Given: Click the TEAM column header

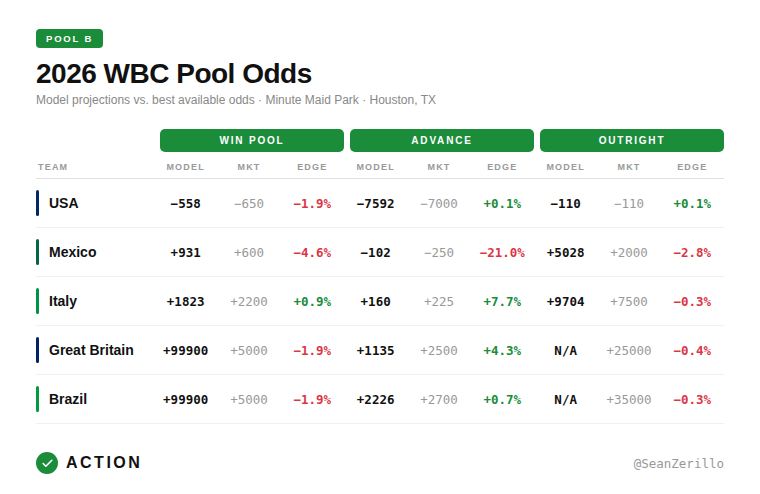Looking at the screenshot, I should (x=53, y=167).
